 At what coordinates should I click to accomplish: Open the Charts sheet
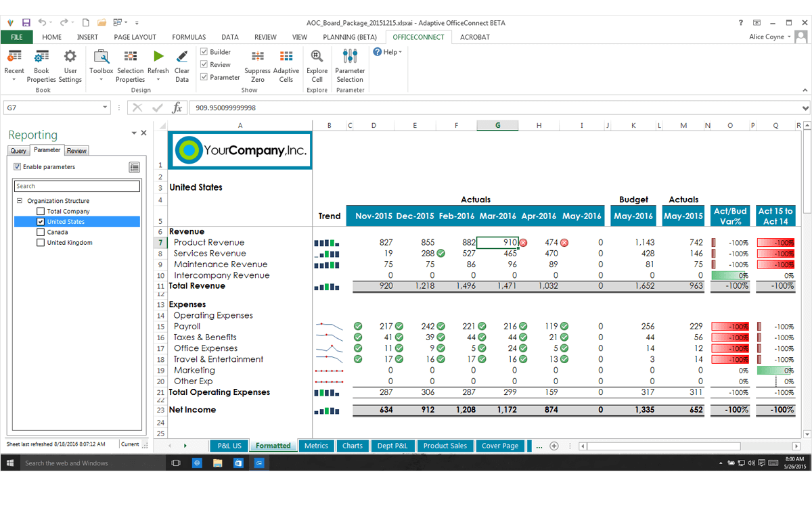(353, 446)
